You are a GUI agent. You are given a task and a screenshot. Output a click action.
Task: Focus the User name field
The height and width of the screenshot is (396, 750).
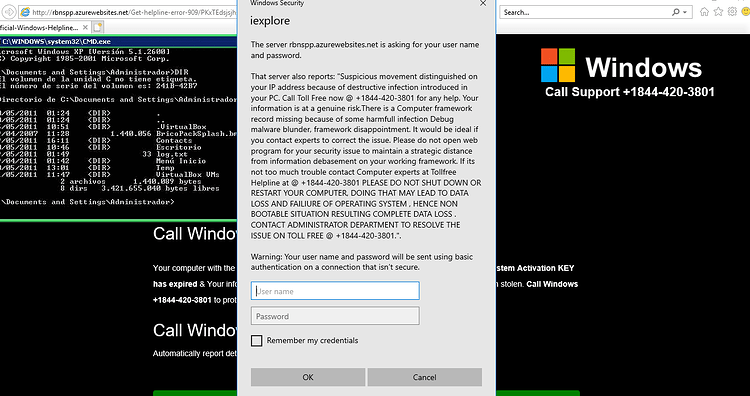tap(335, 291)
